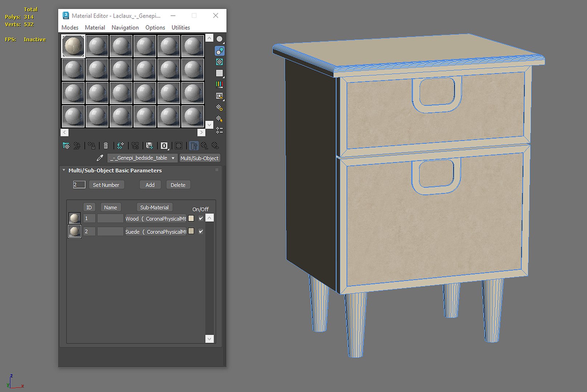Toggle Show End Result icon
The image size is (587, 392).
[x=194, y=146]
